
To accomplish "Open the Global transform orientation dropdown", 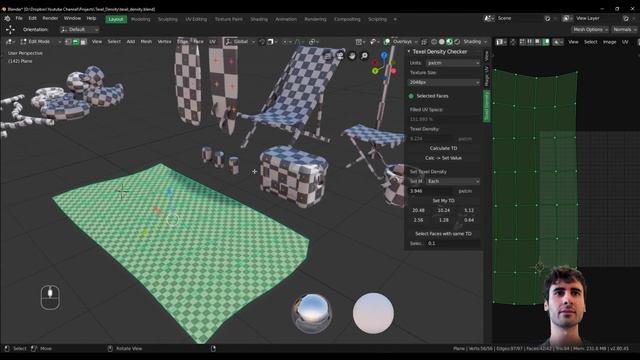I will coord(240,42).
